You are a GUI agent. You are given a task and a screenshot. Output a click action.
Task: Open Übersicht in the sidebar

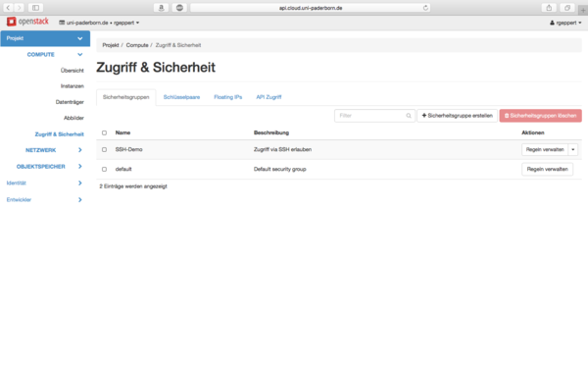[72, 71]
